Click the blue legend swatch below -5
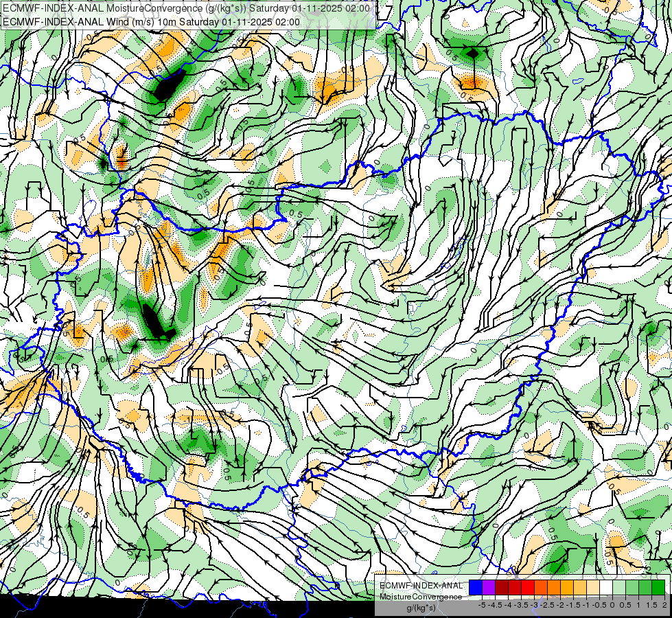 tap(476, 588)
